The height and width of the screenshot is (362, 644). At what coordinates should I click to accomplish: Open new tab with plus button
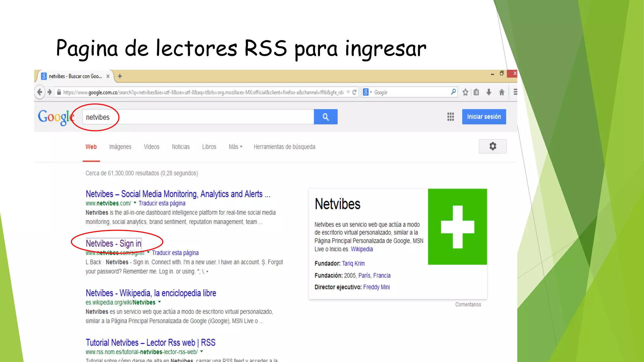pyautogui.click(x=120, y=76)
